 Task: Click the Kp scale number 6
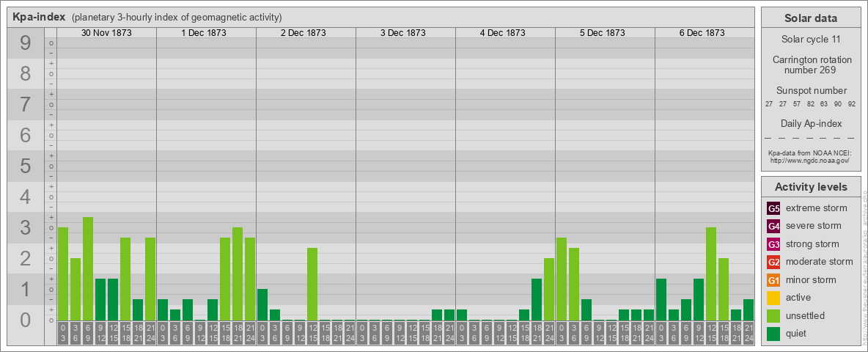coord(25,135)
